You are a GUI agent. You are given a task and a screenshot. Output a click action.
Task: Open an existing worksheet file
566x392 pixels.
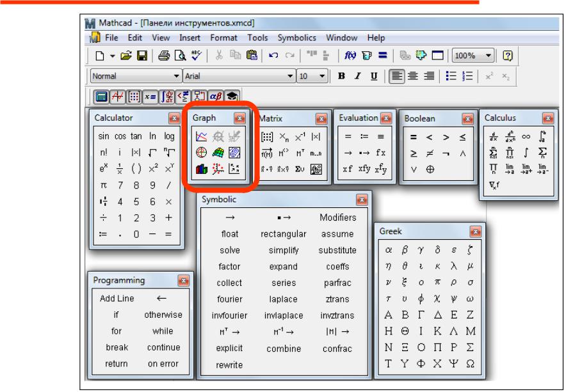[x=126, y=56]
